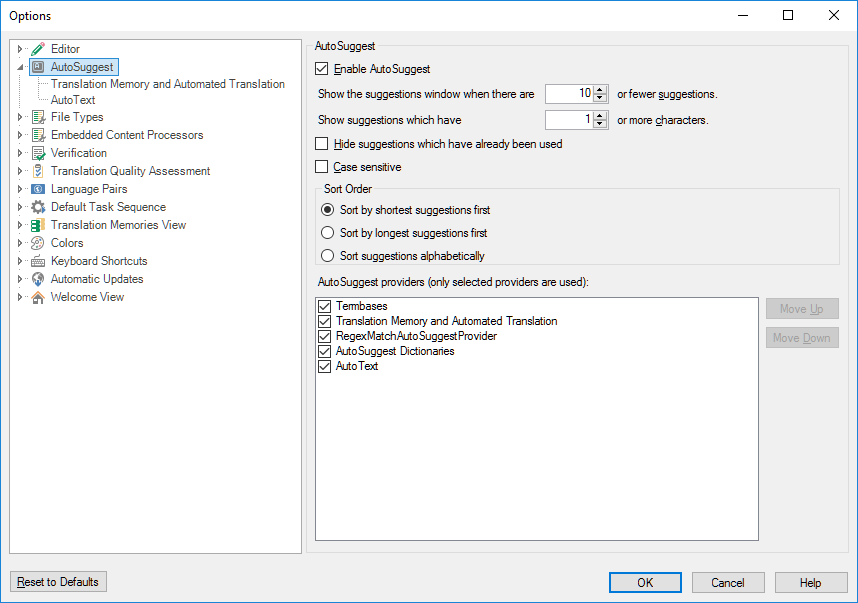The image size is (858, 603).
Task: Check Hide suggestions already been used
Action: (322, 144)
